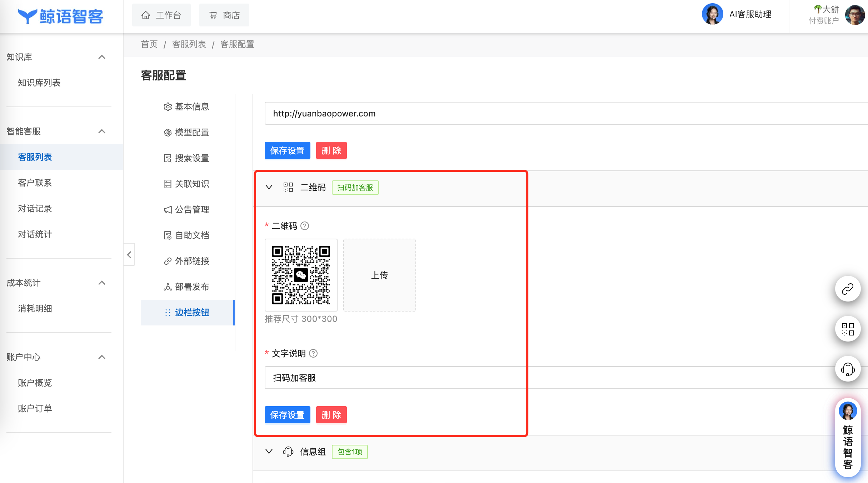Open 基本信息 settings gear item
Viewport: 868px width, 483px height.
coord(186,107)
